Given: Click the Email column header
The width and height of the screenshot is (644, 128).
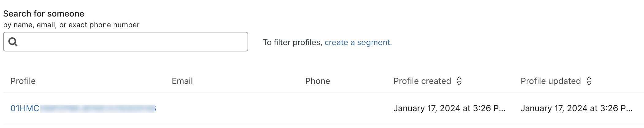Looking at the screenshot, I should (182, 81).
